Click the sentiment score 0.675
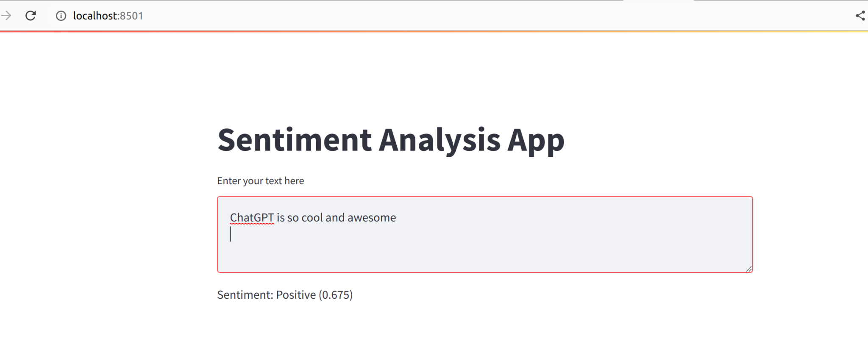This screenshot has width=868, height=344. coord(336,295)
